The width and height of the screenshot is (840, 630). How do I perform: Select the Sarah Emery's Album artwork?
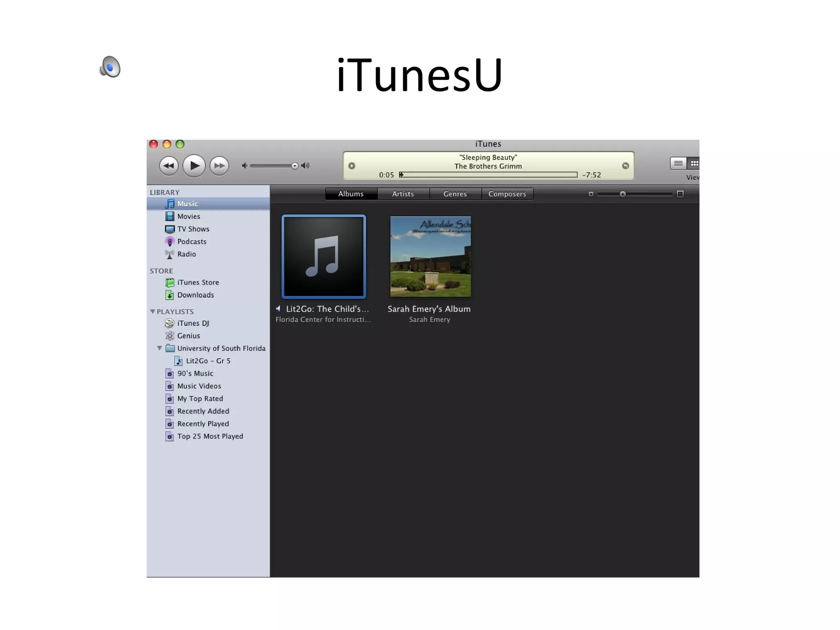430,256
